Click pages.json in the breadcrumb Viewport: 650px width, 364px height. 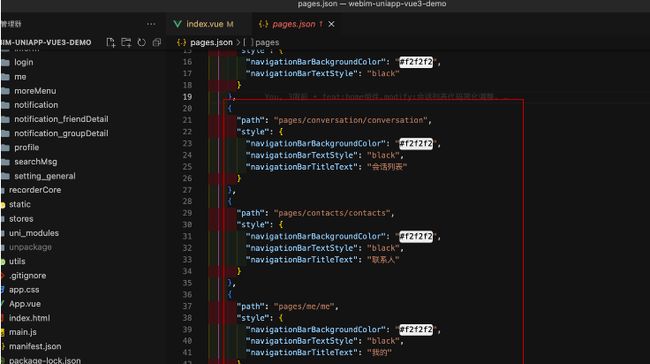click(x=211, y=42)
